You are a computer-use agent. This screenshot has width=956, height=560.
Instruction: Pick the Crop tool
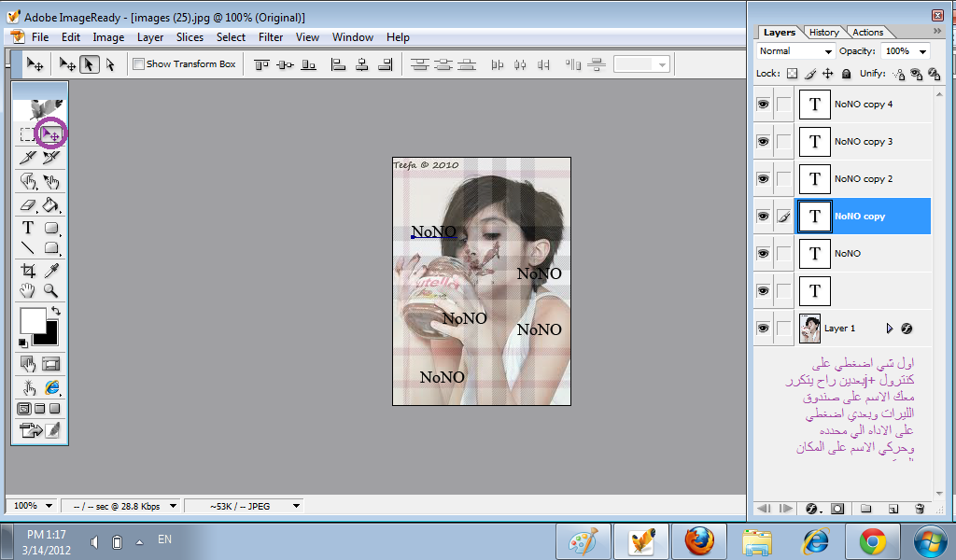click(x=28, y=271)
